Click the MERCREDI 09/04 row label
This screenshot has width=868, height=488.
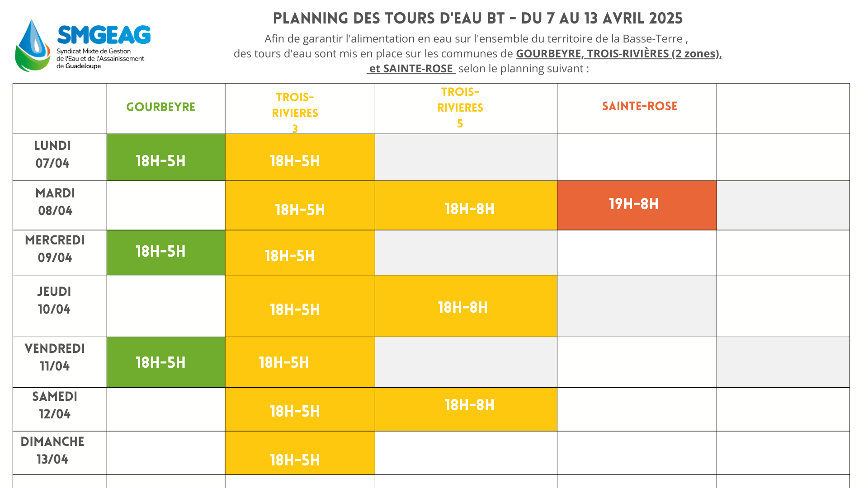pos(55,249)
